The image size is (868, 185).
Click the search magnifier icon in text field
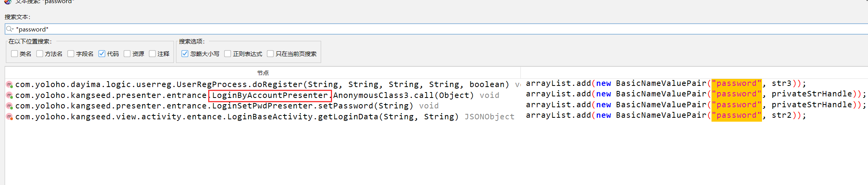click(10, 29)
